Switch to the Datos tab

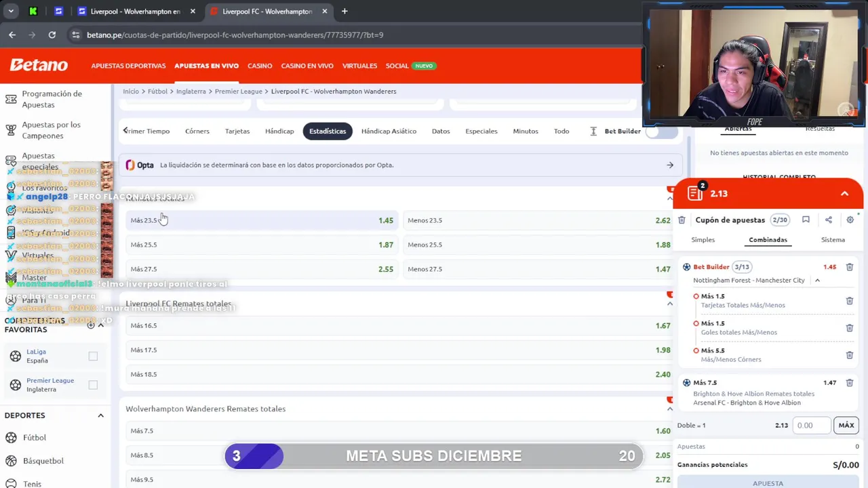[441, 131]
